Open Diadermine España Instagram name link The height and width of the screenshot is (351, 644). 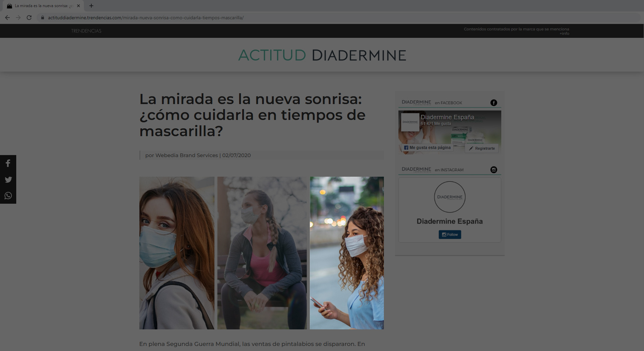(x=450, y=221)
